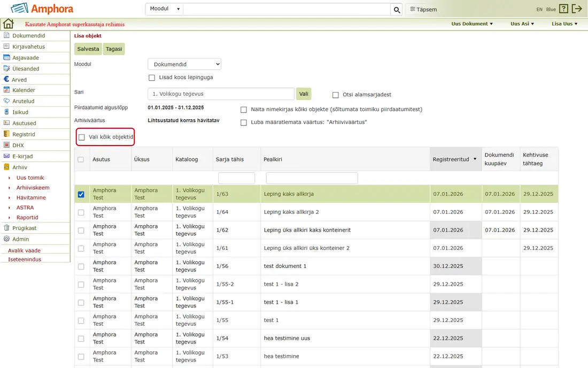Open the Hävitamine submenu item

click(x=31, y=198)
